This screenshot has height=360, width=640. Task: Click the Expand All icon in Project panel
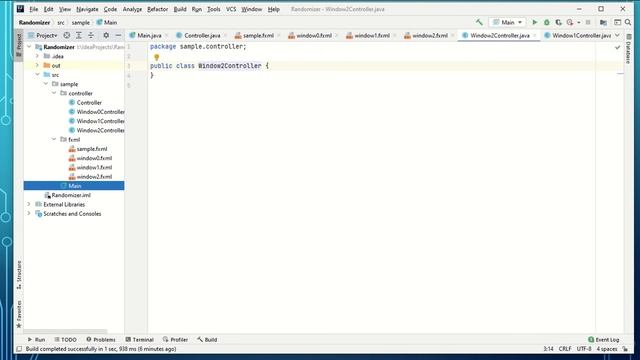click(x=79, y=36)
